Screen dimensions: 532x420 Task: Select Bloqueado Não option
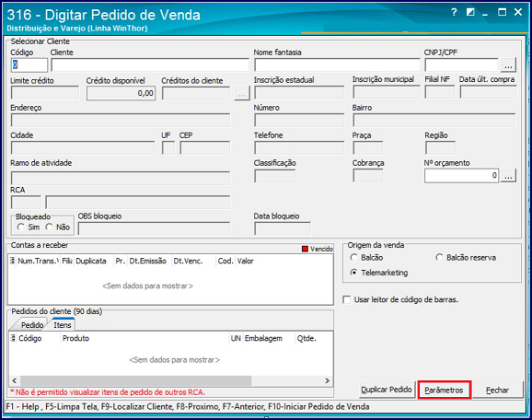tap(49, 227)
